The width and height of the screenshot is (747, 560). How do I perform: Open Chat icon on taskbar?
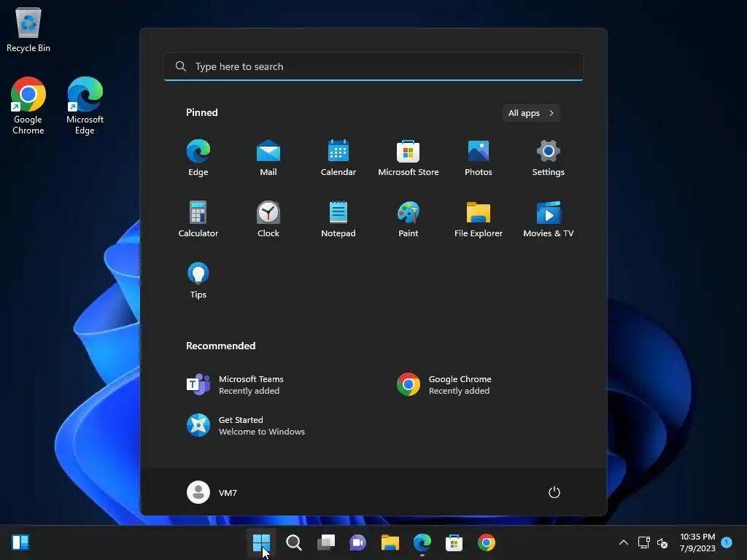pyautogui.click(x=357, y=542)
